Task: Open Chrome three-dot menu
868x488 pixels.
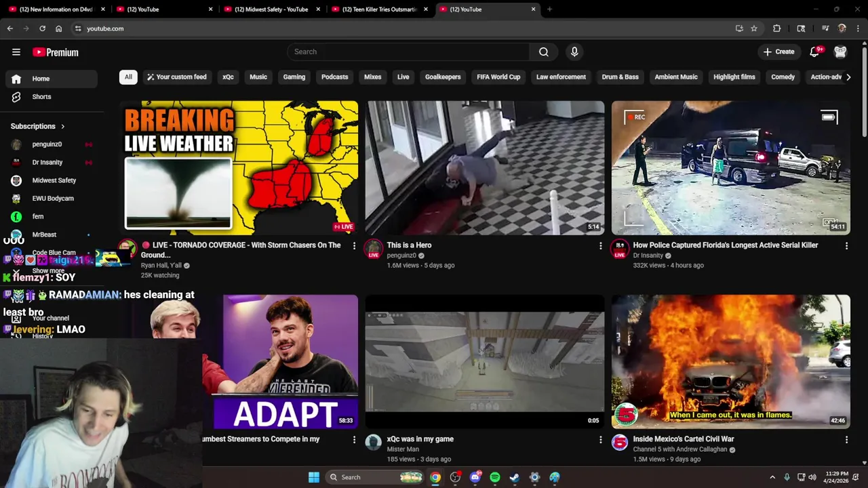Action: pyautogui.click(x=859, y=28)
